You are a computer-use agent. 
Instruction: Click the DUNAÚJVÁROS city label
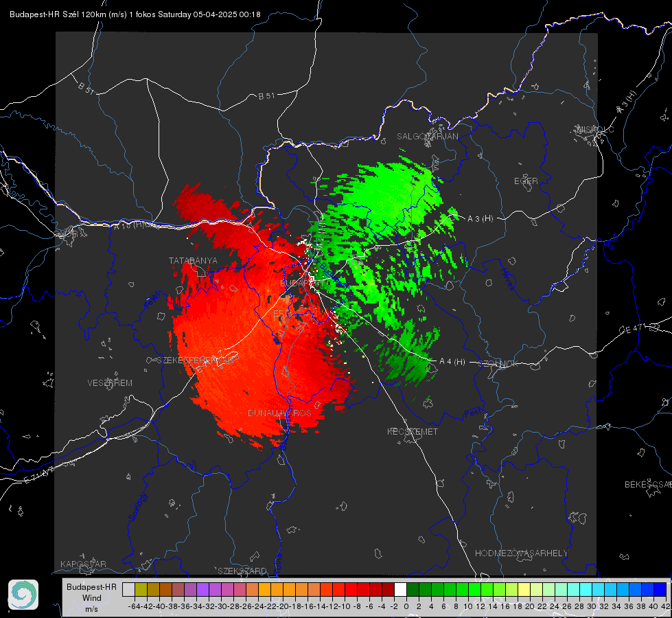pyautogui.click(x=279, y=413)
